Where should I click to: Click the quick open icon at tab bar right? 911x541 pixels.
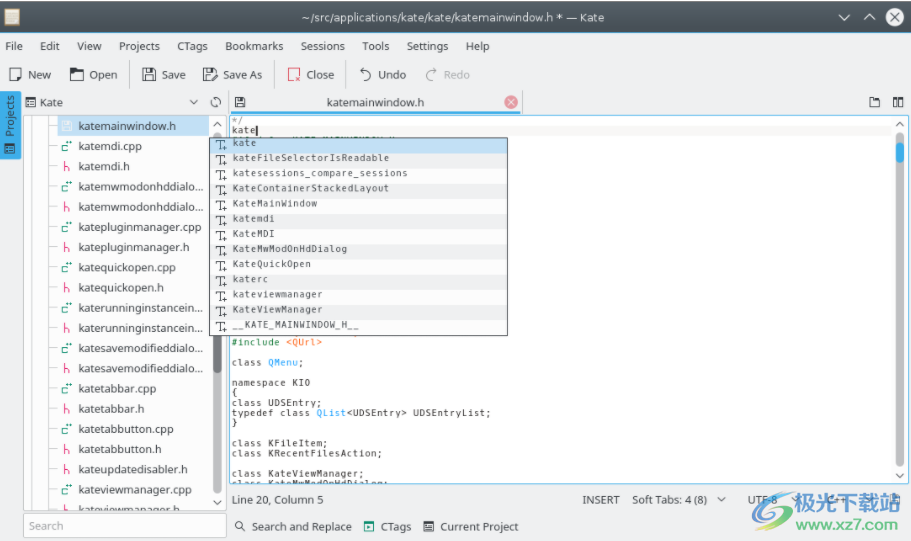874,102
